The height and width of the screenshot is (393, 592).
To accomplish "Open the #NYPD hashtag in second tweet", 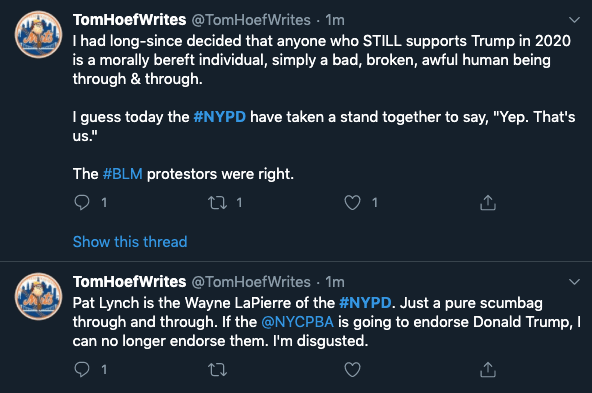I will click(365, 303).
